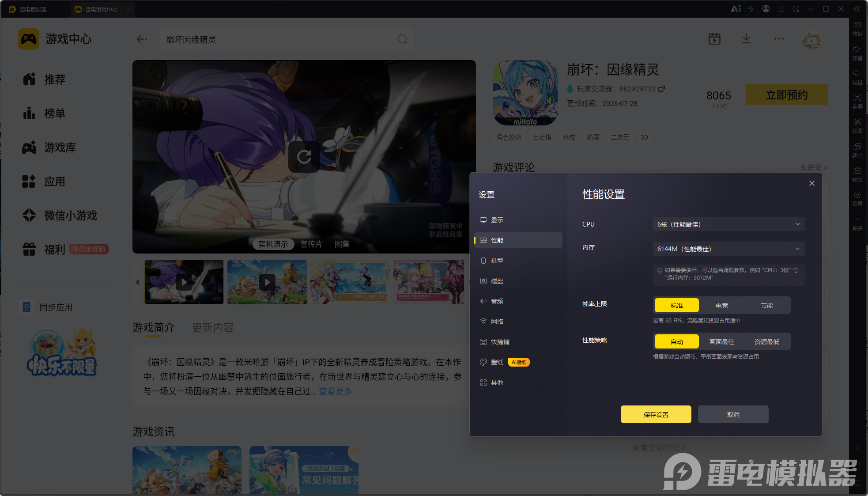Select 节能 frame rate limit
The height and width of the screenshot is (496, 868).
click(x=767, y=306)
